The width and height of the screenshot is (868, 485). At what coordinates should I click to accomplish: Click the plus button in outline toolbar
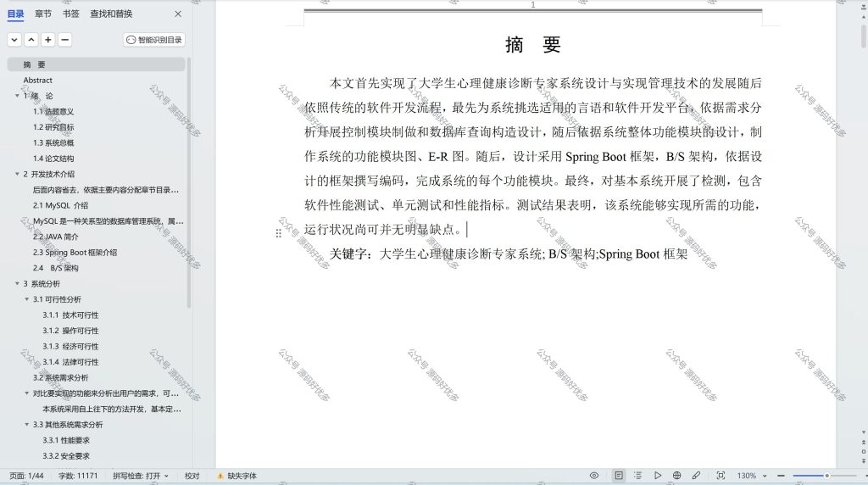pyautogui.click(x=48, y=40)
